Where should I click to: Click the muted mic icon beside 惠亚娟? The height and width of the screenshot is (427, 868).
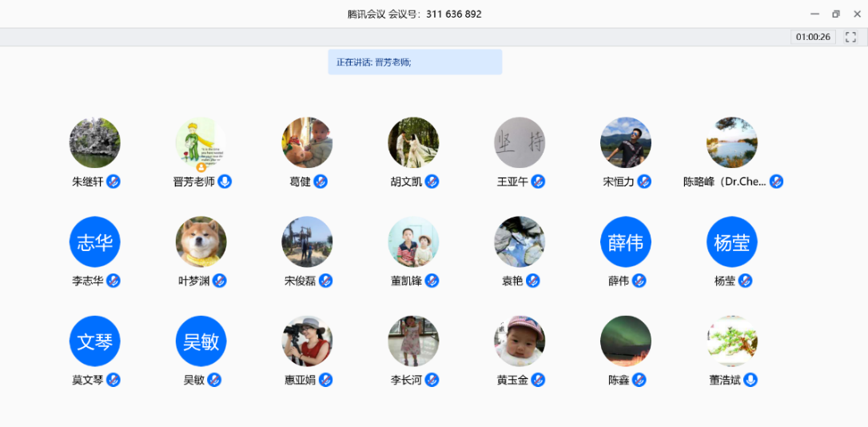pos(325,380)
